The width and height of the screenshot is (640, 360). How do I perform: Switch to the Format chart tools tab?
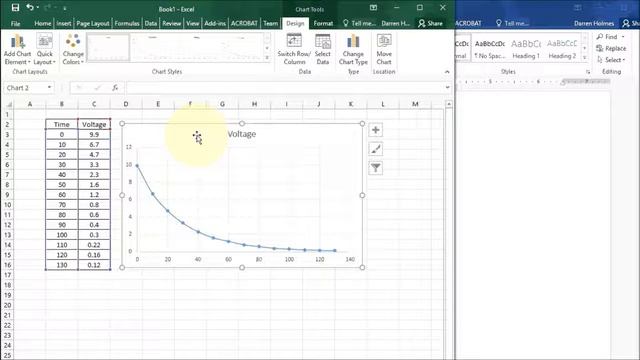pyautogui.click(x=323, y=23)
